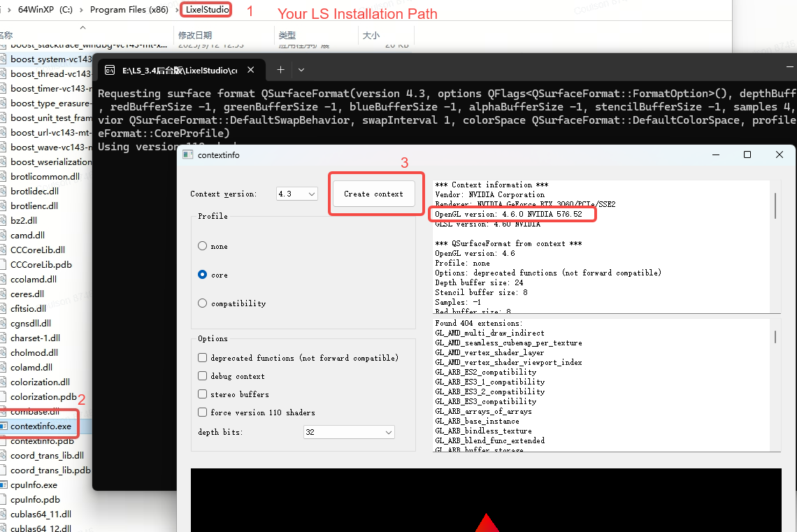
Task: Select brotlicommon.dll in Explorer
Action: coord(45,176)
